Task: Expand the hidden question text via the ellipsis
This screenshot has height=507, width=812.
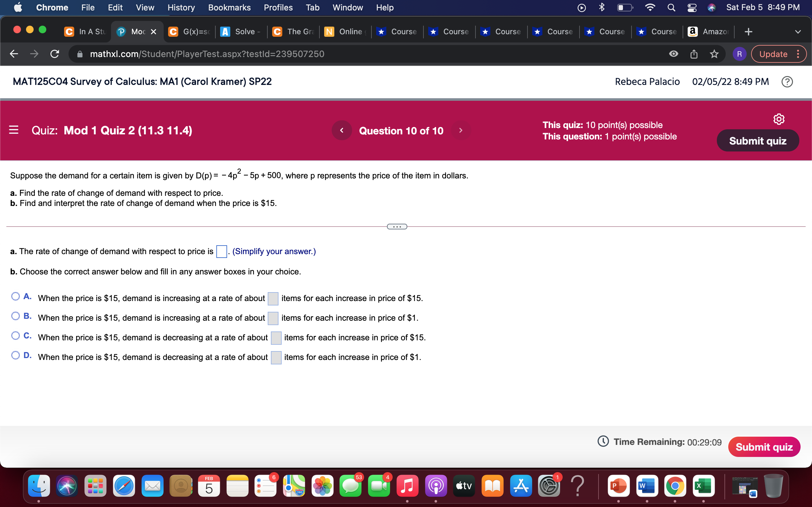Action: pyautogui.click(x=397, y=226)
